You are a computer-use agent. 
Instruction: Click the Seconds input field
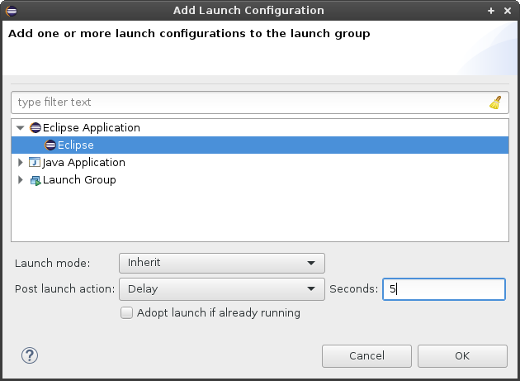444,289
